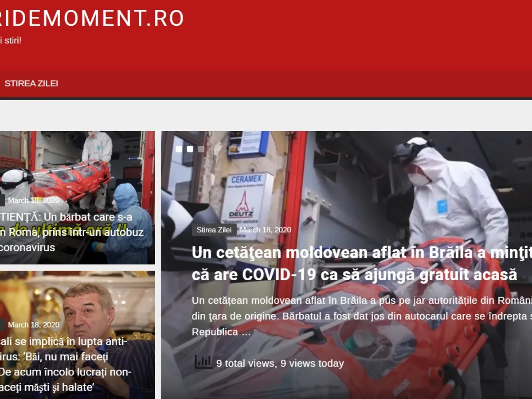Click the featured slide's March 18, 2020 date
Viewport: 532px width, 399px height.
point(265,230)
